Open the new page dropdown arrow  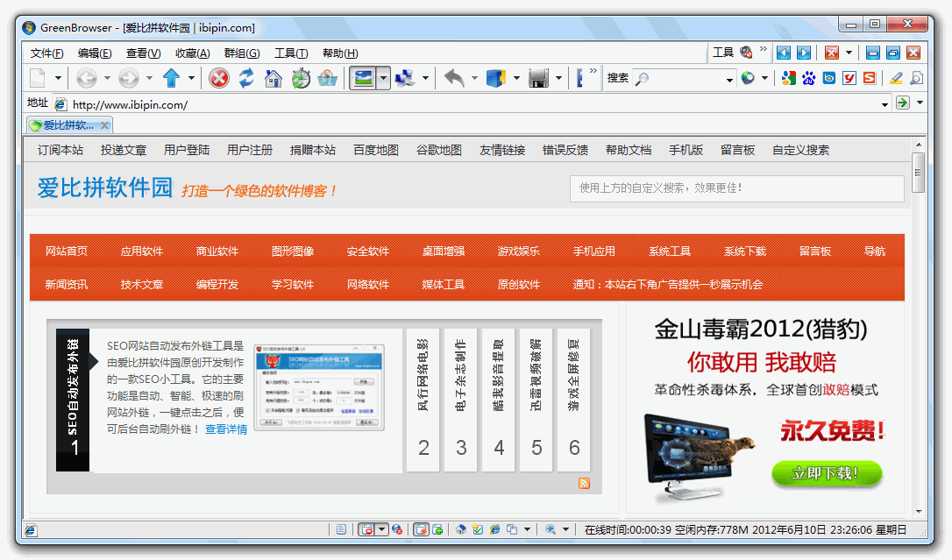58,78
